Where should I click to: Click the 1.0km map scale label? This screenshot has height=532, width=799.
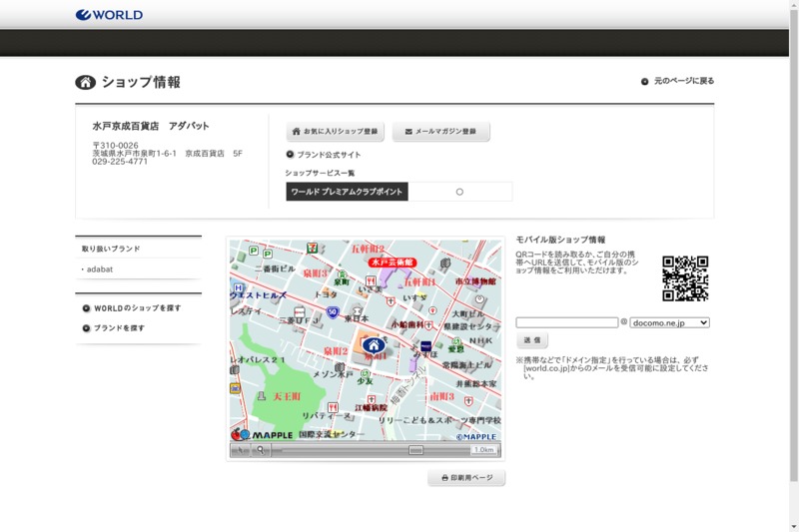tap(483, 450)
